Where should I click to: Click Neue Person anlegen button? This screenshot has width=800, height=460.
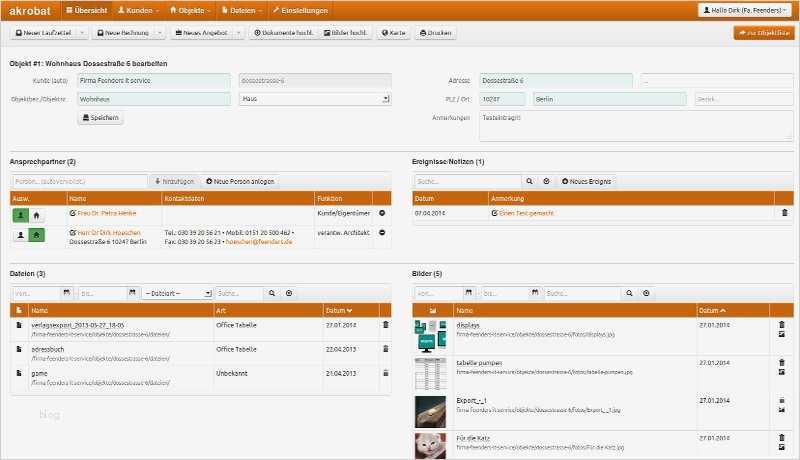click(x=240, y=181)
